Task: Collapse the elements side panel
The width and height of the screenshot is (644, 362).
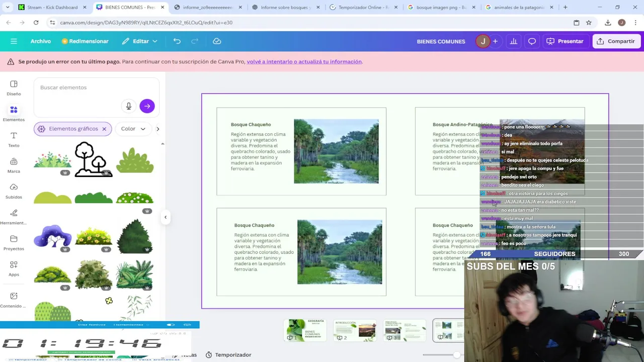Action: pyautogui.click(x=166, y=217)
